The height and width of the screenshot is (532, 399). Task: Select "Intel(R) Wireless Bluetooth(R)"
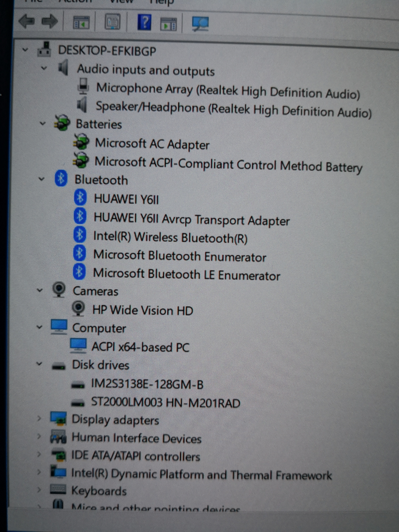[x=170, y=237]
